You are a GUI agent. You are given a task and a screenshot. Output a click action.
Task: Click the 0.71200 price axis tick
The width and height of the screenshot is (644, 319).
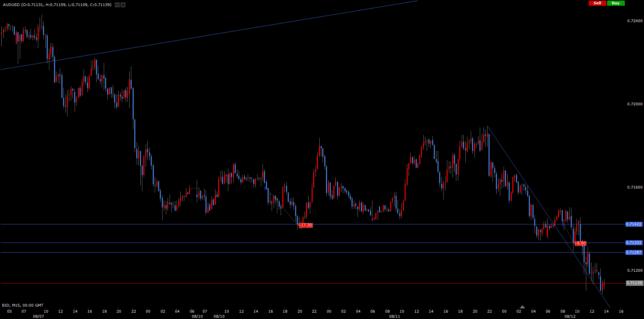pos(635,270)
